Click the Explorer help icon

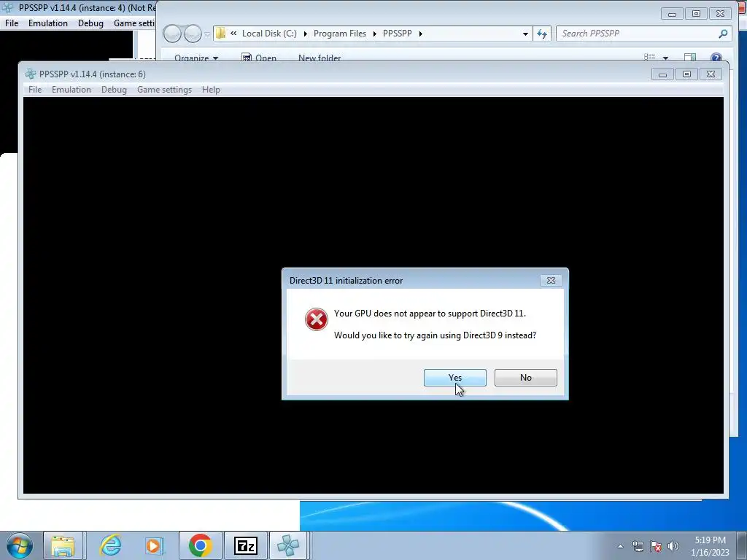(x=716, y=58)
